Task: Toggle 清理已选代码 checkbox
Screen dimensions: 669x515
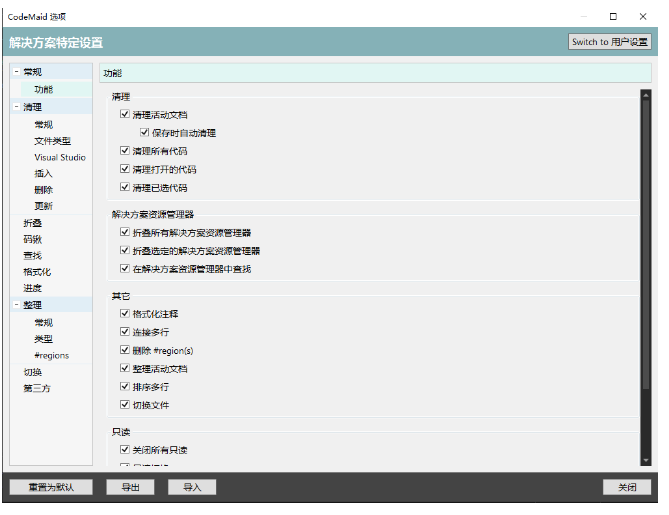Action: click(x=125, y=187)
